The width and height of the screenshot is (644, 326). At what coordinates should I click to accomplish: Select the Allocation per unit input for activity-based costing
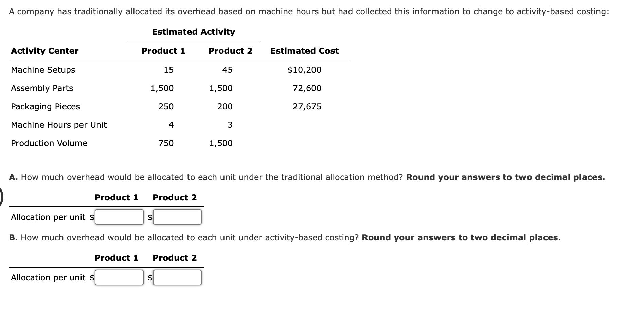coord(119,277)
